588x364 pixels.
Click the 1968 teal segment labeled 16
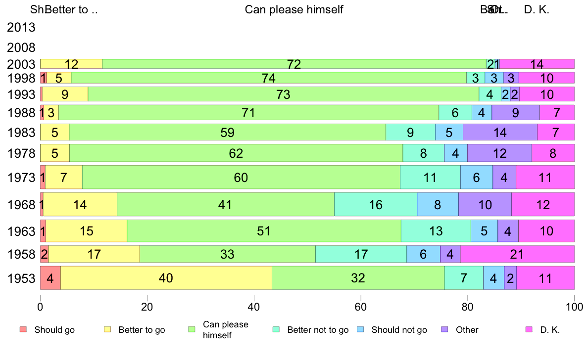pos(376,204)
